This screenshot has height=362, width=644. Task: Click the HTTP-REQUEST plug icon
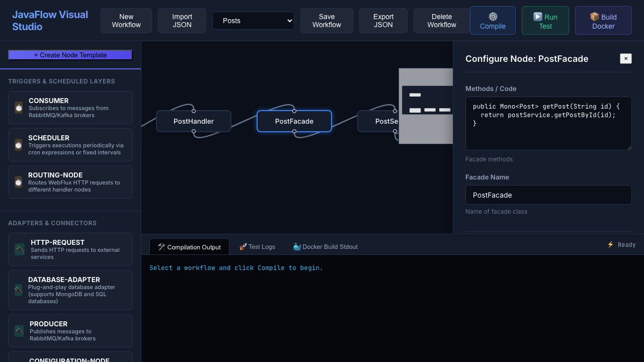[20, 249]
